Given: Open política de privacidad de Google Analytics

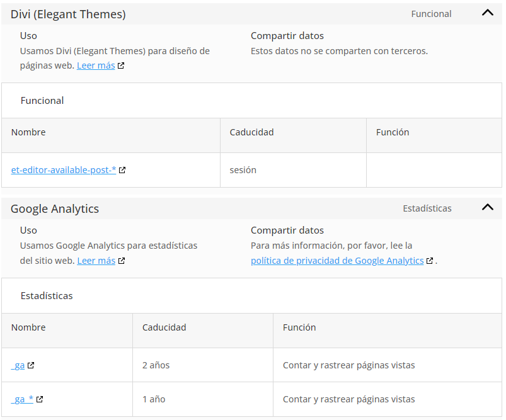Looking at the screenshot, I should point(337,261).
